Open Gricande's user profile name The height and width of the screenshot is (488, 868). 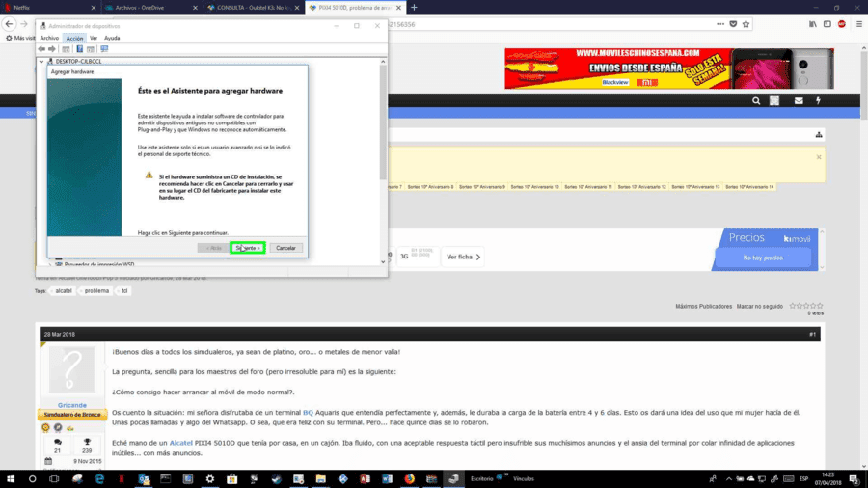(72, 405)
